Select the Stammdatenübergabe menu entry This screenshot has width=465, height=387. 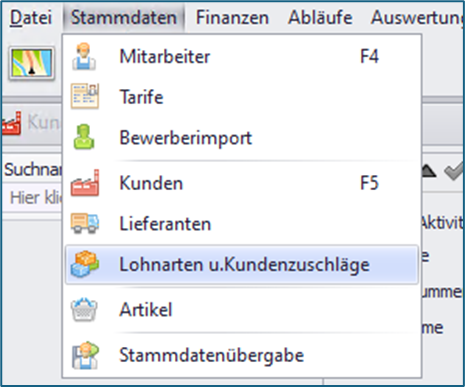pyautogui.click(x=242, y=355)
